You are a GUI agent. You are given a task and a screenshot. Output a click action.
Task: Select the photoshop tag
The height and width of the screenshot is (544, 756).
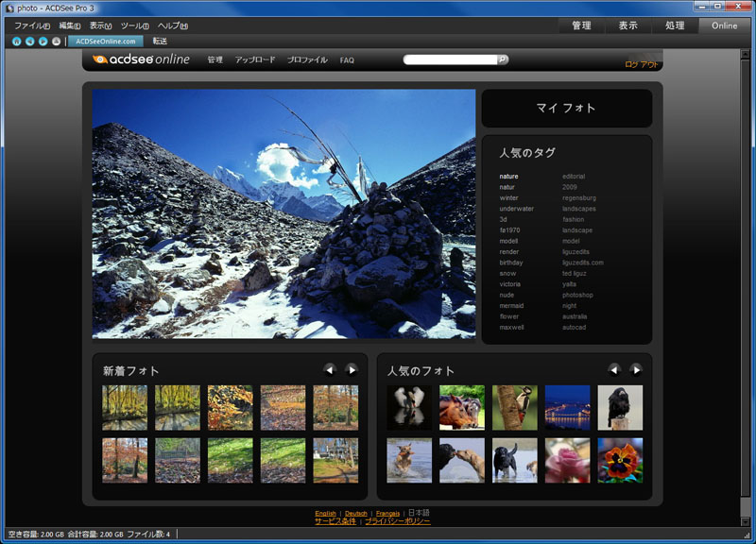coord(577,295)
